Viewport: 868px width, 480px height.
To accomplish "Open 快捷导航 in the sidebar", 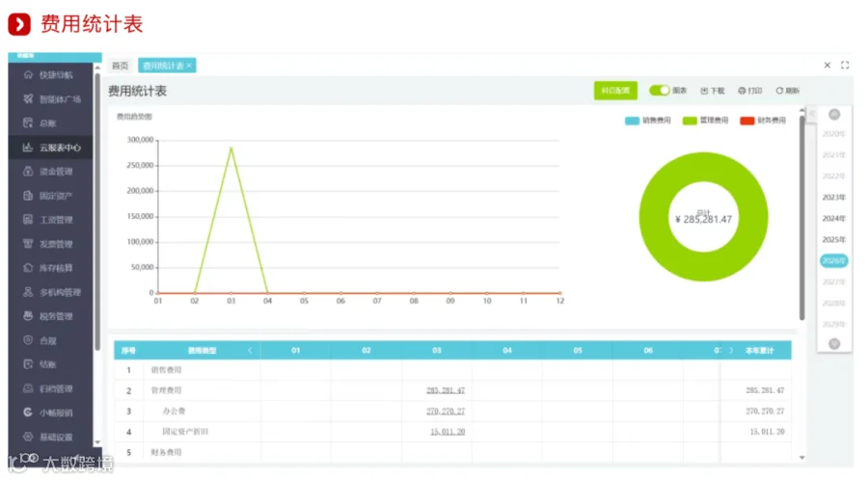I will tap(50, 74).
